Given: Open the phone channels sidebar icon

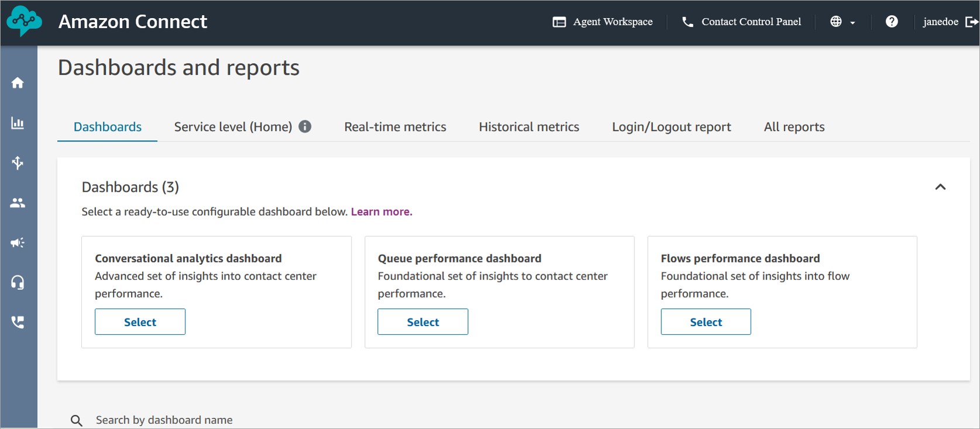Looking at the screenshot, I should 18,322.
